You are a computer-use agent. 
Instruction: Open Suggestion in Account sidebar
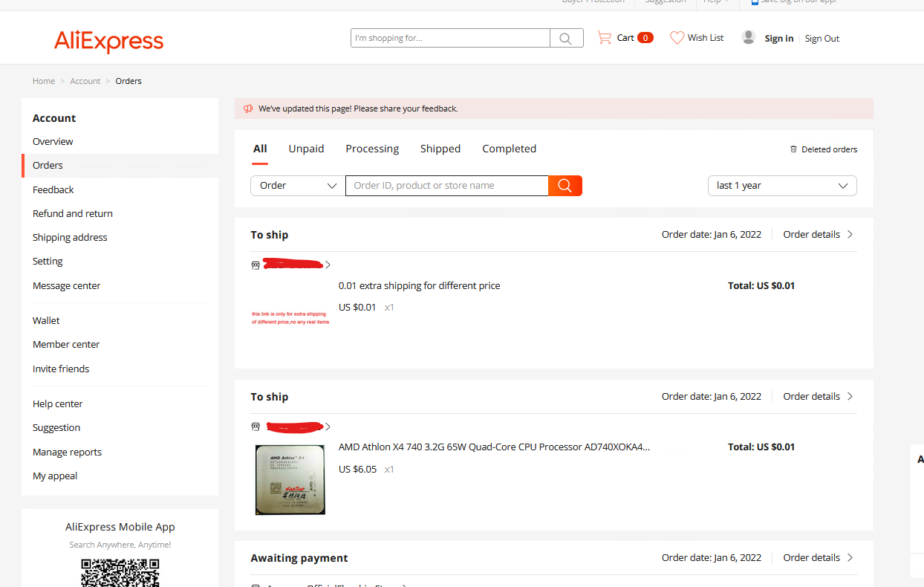click(56, 427)
